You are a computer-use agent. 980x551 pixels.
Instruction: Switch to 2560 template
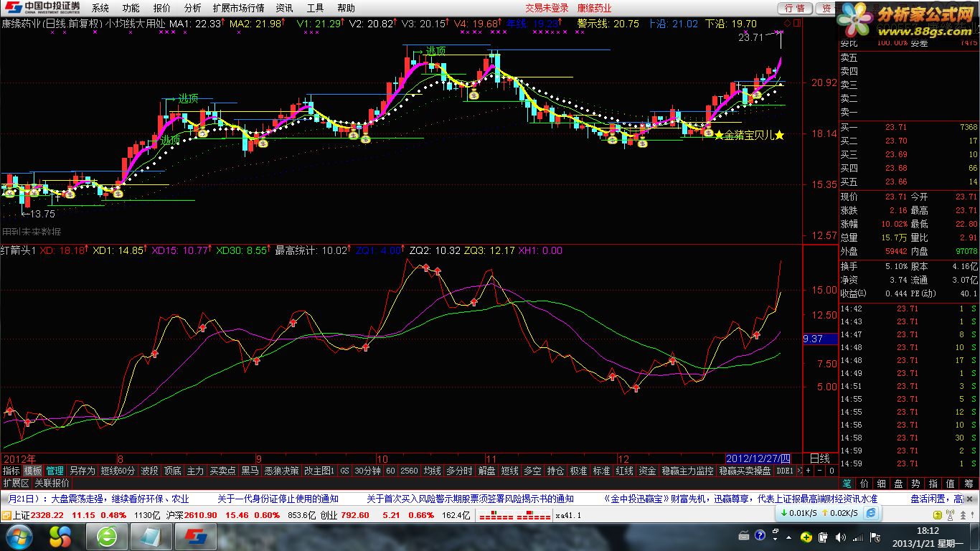[x=409, y=471]
